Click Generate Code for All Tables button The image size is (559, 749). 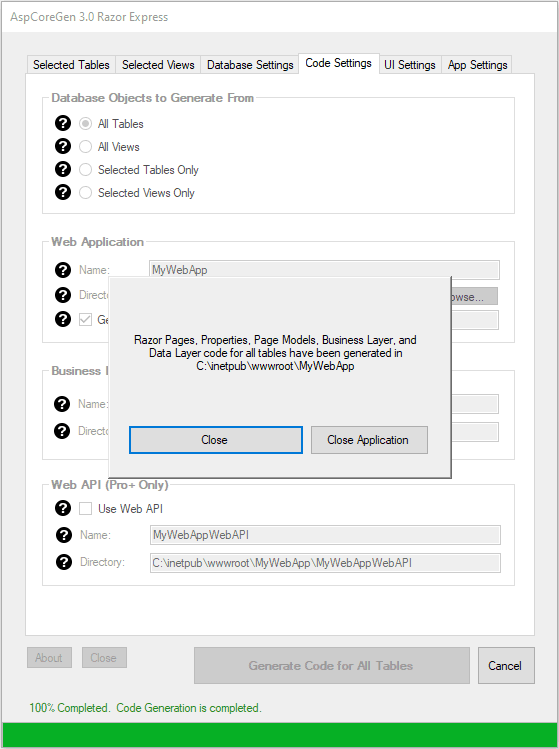(332, 665)
